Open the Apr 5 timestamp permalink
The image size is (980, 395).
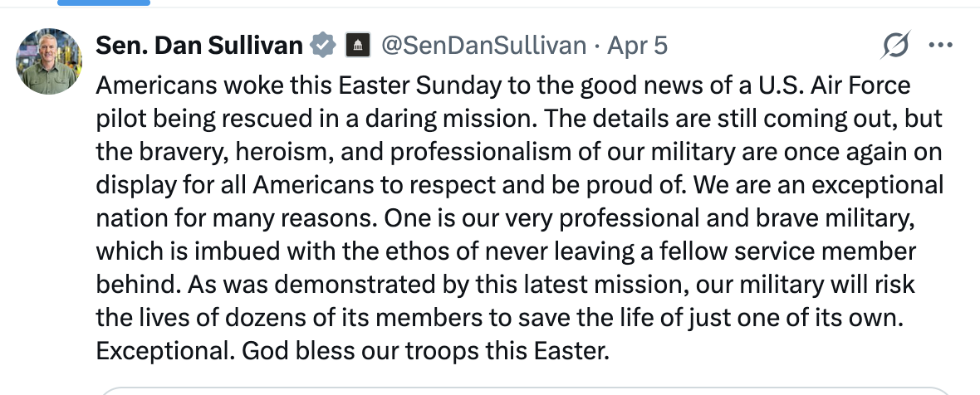coord(637,46)
